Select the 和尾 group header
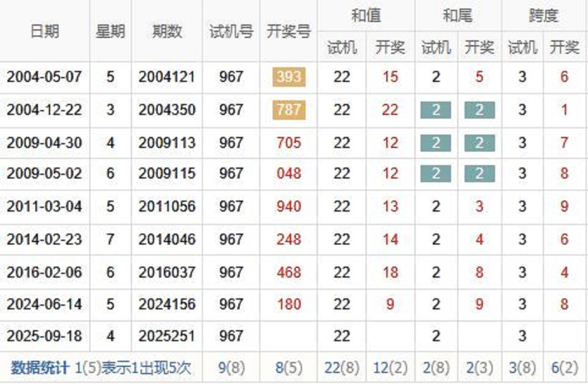Image resolution: width=588 pixels, height=384 pixels. [x=458, y=15]
